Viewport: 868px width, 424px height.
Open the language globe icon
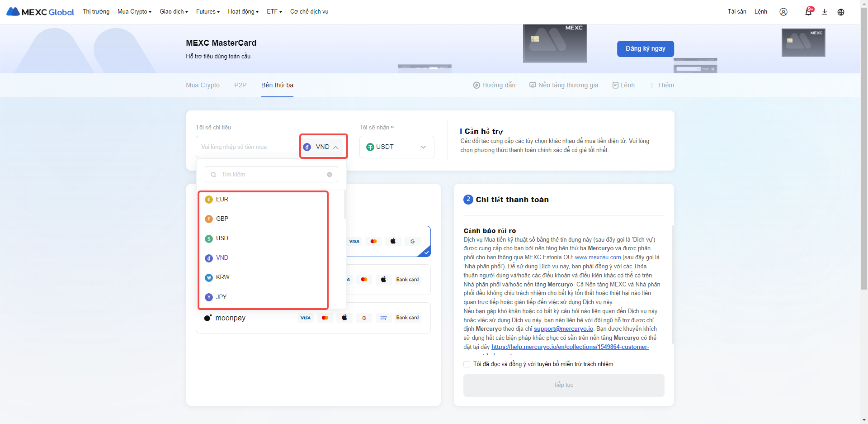point(841,12)
